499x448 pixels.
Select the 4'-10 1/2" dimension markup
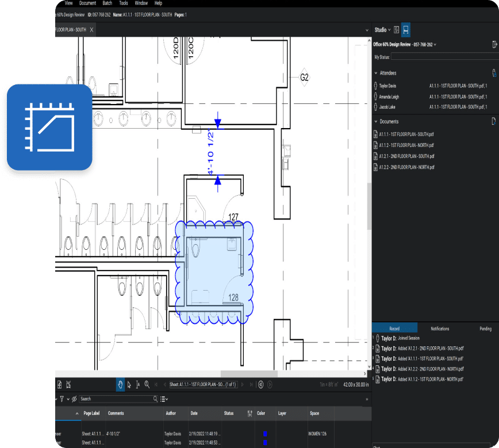[216, 152]
